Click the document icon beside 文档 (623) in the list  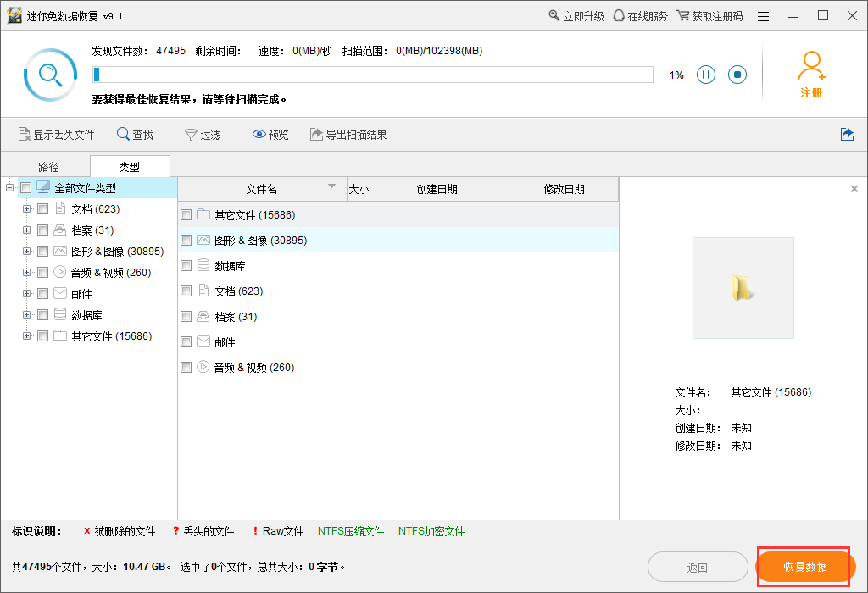point(203,291)
